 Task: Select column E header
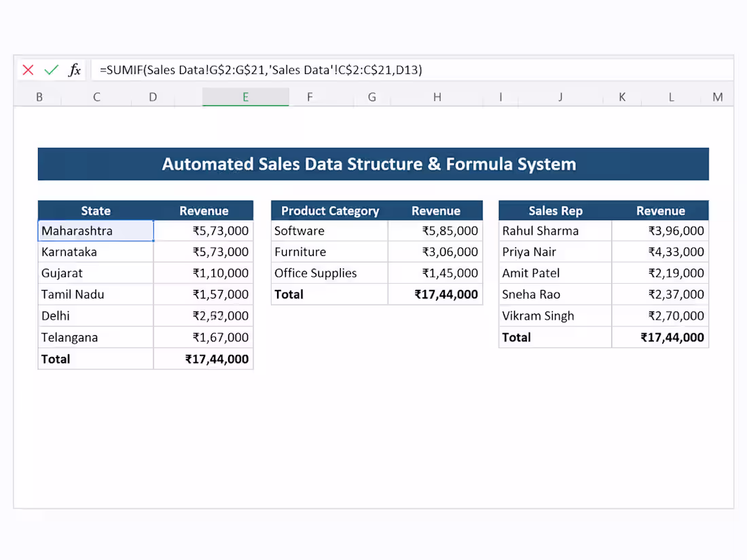(246, 97)
